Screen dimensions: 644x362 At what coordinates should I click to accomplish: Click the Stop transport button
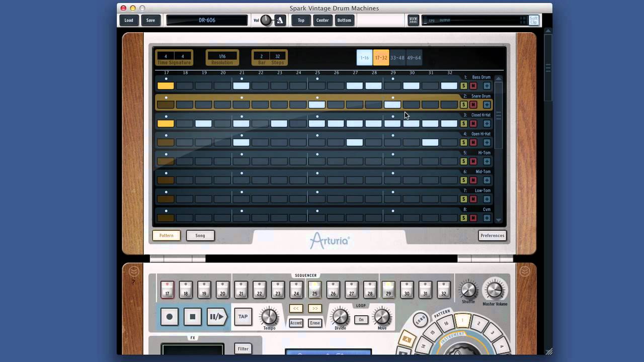click(193, 317)
